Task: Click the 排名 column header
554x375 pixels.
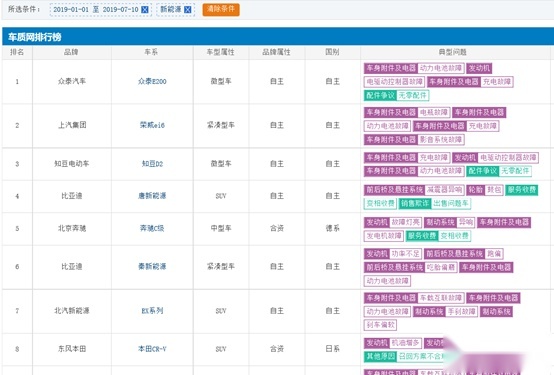Action: coord(17,52)
